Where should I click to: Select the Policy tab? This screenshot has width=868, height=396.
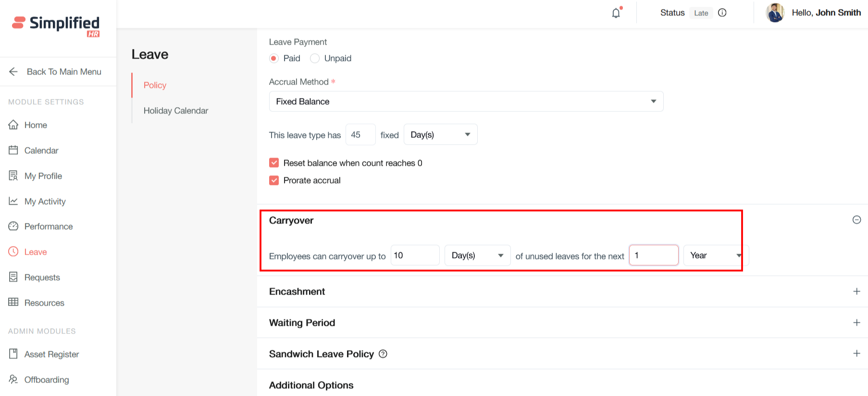click(155, 85)
